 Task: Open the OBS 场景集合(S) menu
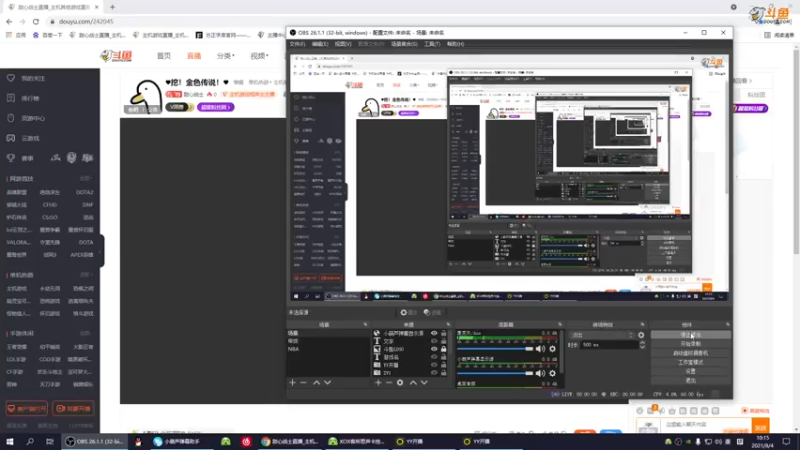pyautogui.click(x=404, y=44)
